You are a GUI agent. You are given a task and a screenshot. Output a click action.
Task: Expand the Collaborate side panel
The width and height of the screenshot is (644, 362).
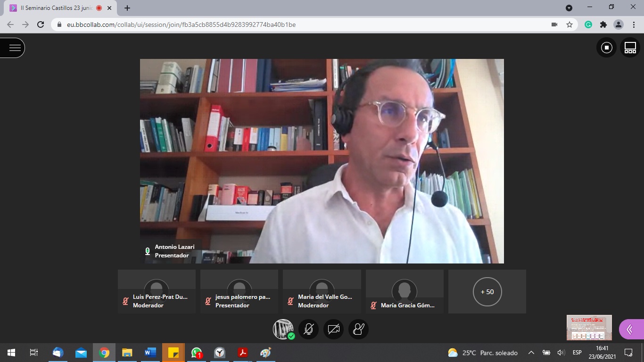[x=631, y=329]
